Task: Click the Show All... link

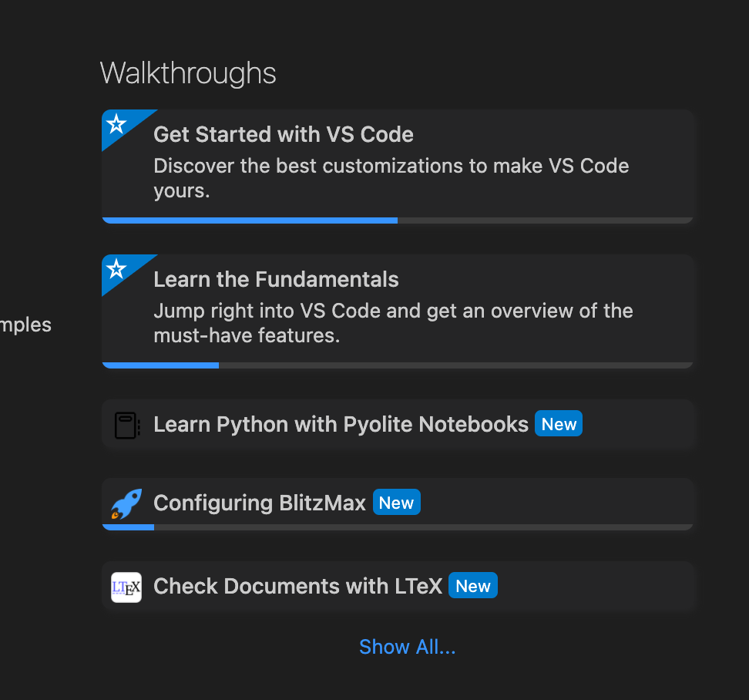Action: [407, 647]
